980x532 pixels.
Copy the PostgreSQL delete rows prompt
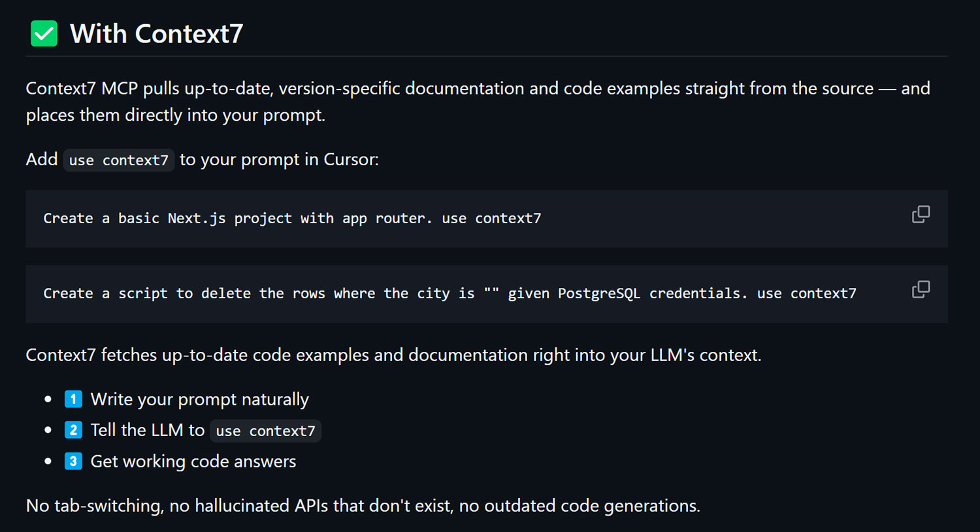[921, 290]
